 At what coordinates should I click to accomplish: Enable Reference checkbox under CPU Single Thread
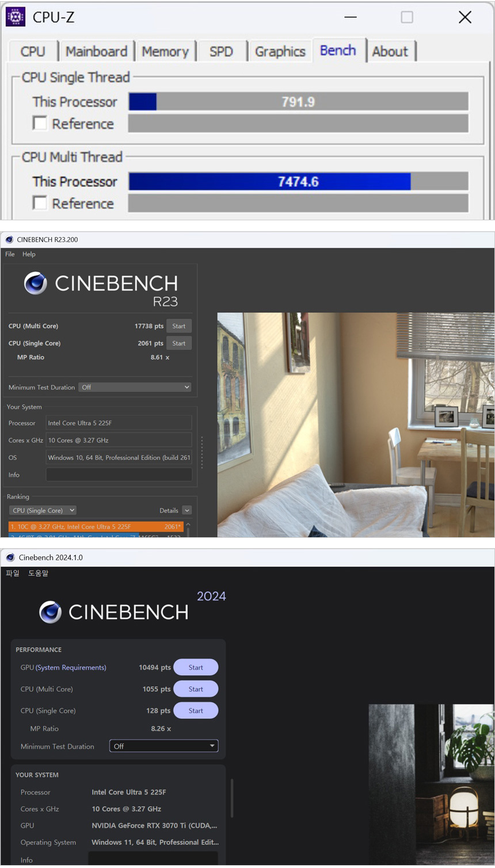pos(40,124)
